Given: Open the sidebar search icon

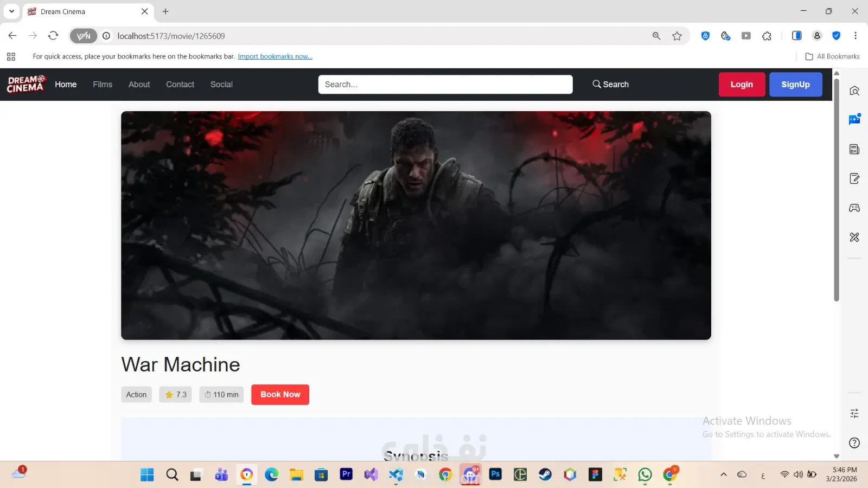Looking at the screenshot, I should click(x=854, y=91).
